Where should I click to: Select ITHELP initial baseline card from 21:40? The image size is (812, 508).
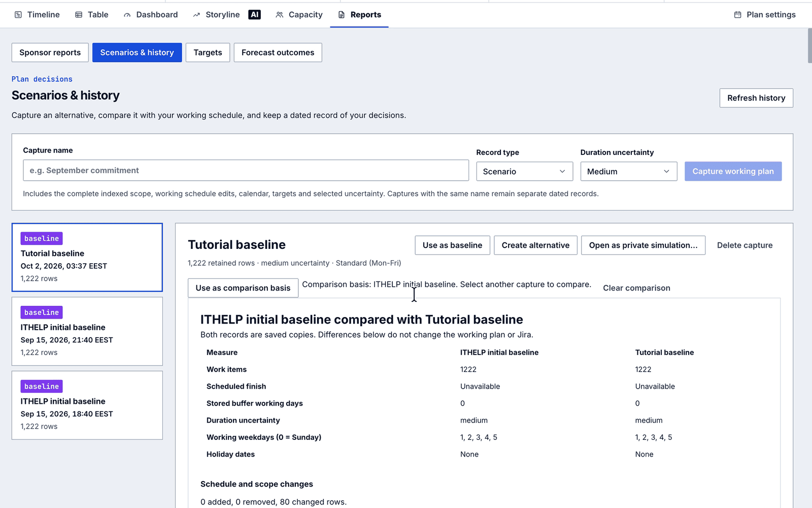[87, 331]
